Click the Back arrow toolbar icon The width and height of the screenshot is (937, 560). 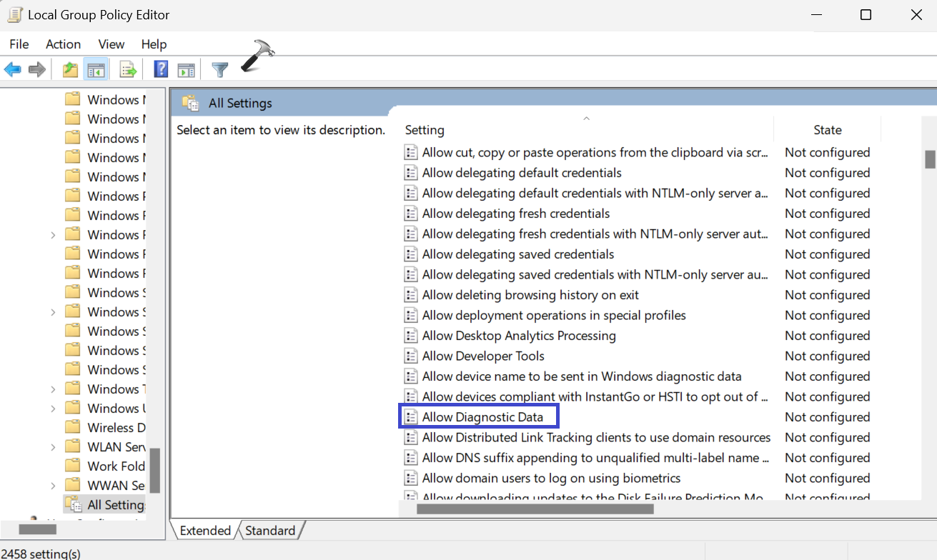(12, 69)
